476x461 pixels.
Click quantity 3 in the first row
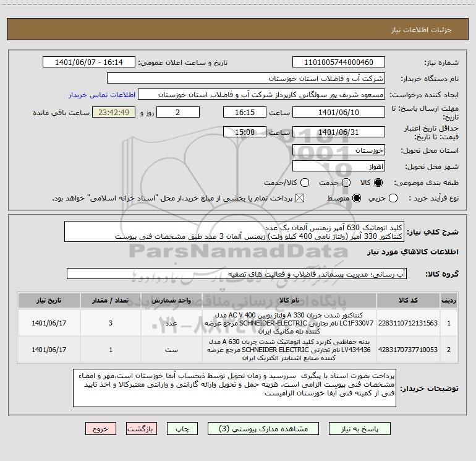tap(111, 323)
